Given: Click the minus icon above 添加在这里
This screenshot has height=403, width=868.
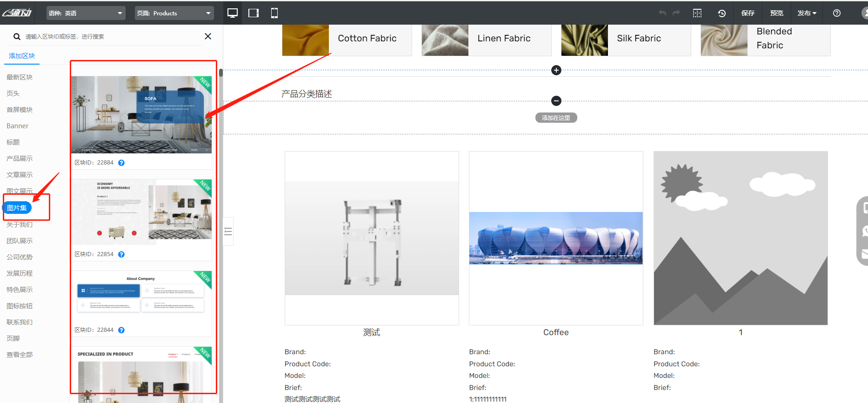Looking at the screenshot, I should (556, 101).
